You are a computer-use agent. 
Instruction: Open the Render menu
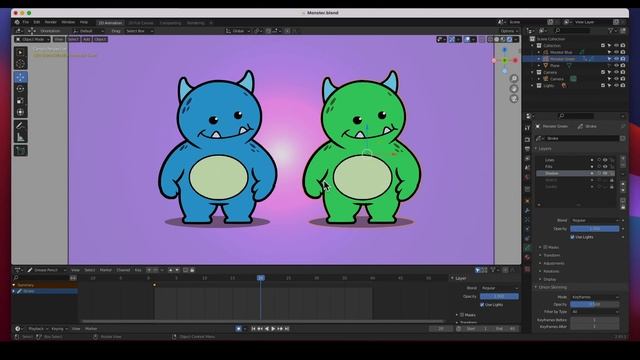pyautogui.click(x=51, y=22)
